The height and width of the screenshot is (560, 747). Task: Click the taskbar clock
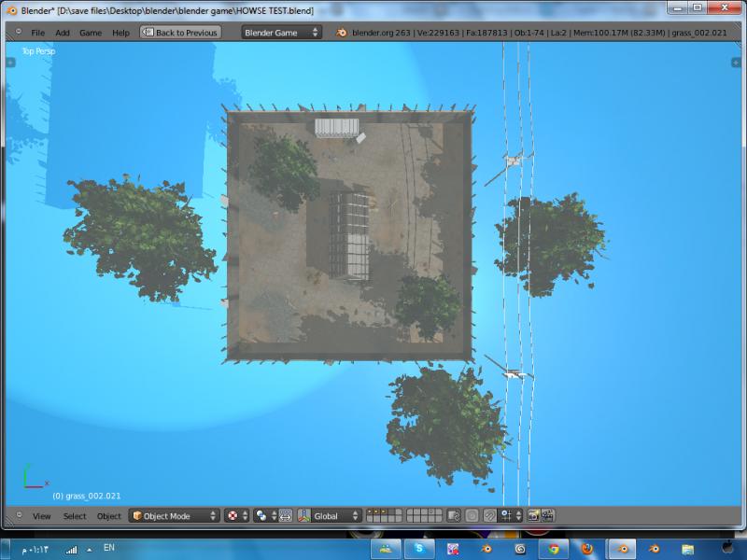(x=35, y=550)
